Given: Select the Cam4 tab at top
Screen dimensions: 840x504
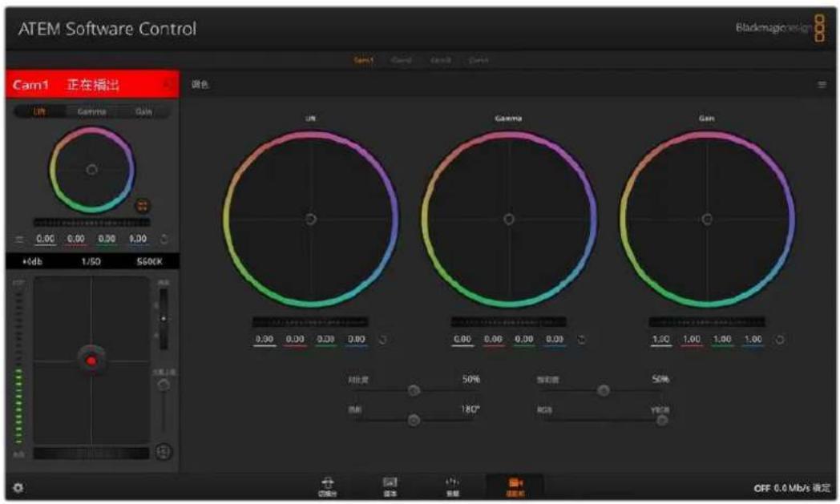Looking at the screenshot, I should tap(479, 60).
